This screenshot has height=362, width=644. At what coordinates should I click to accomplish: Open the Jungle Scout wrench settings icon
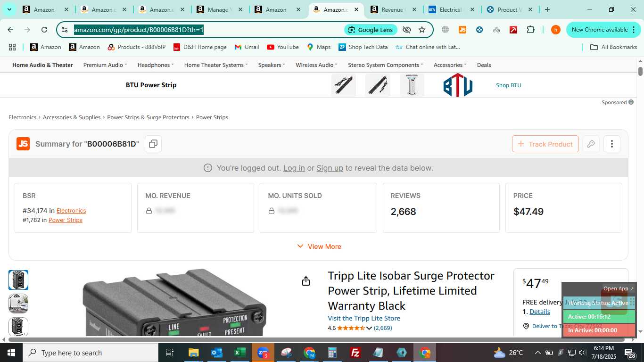[x=591, y=144]
